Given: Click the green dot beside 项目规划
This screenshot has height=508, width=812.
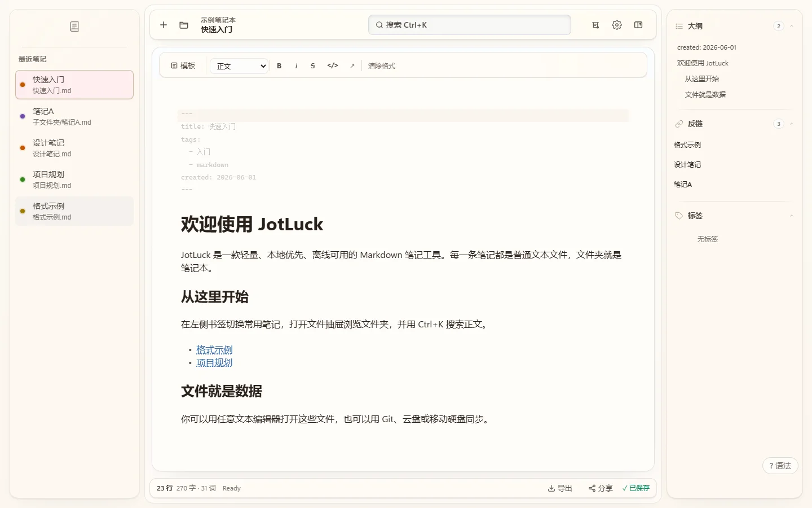Looking at the screenshot, I should pyautogui.click(x=23, y=179).
